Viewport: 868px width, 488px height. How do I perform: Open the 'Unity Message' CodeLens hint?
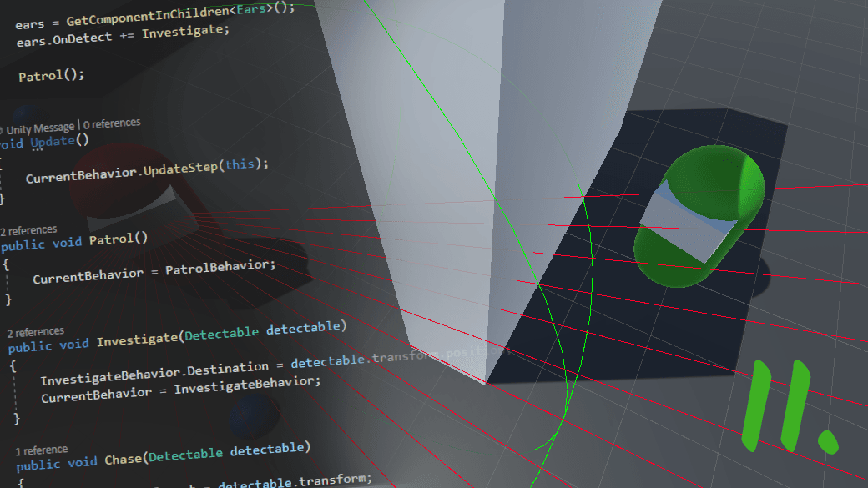(40, 129)
